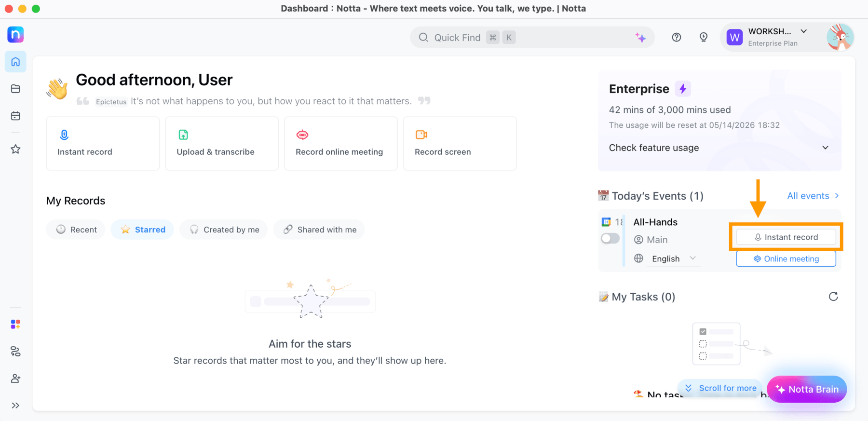Click the Main calendar label under All-Hands
868x421 pixels.
point(657,240)
